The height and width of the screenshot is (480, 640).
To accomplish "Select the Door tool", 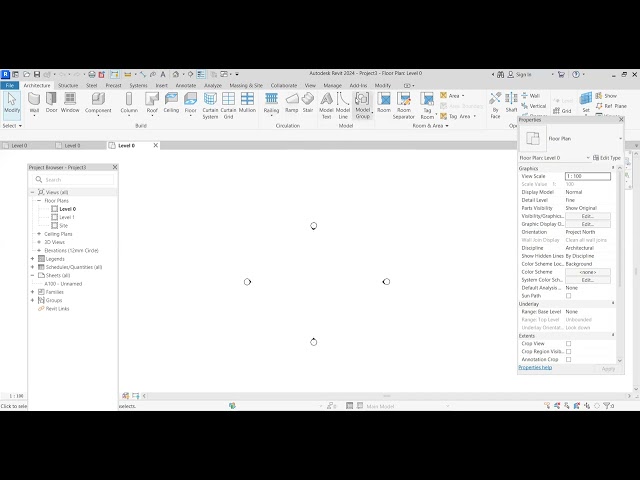I will (x=51, y=102).
